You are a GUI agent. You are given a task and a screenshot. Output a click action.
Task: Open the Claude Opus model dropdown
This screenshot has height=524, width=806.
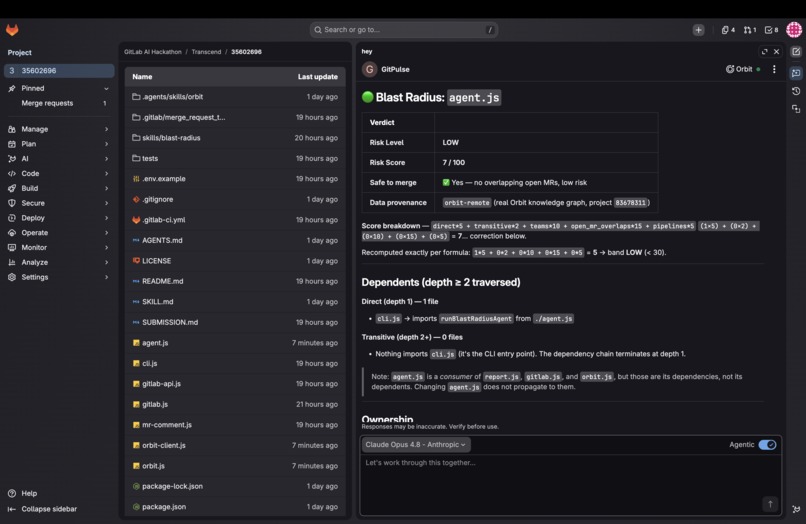(x=415, y=445)
